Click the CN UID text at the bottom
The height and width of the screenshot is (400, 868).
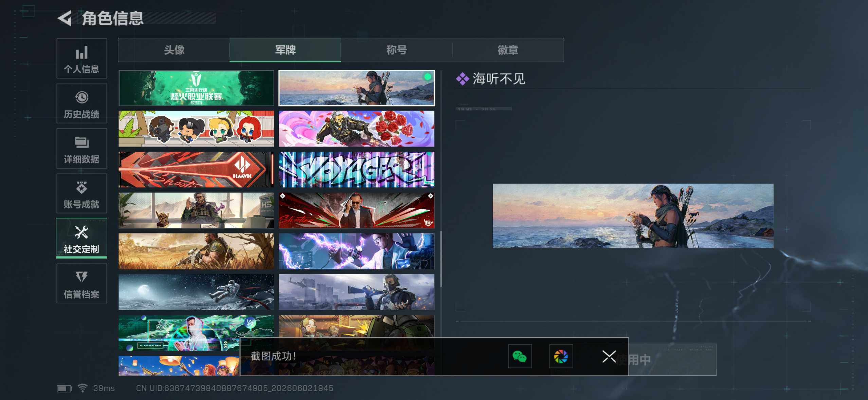pos(235,388)
